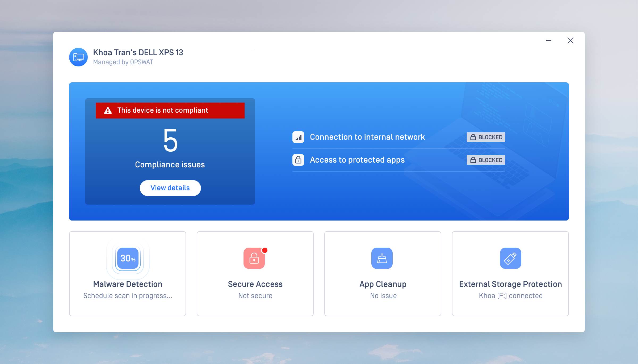The width and height of the screenshot is (638, 364).
Task: Open the Secure Access card title
Action: (x=255, y=284)
